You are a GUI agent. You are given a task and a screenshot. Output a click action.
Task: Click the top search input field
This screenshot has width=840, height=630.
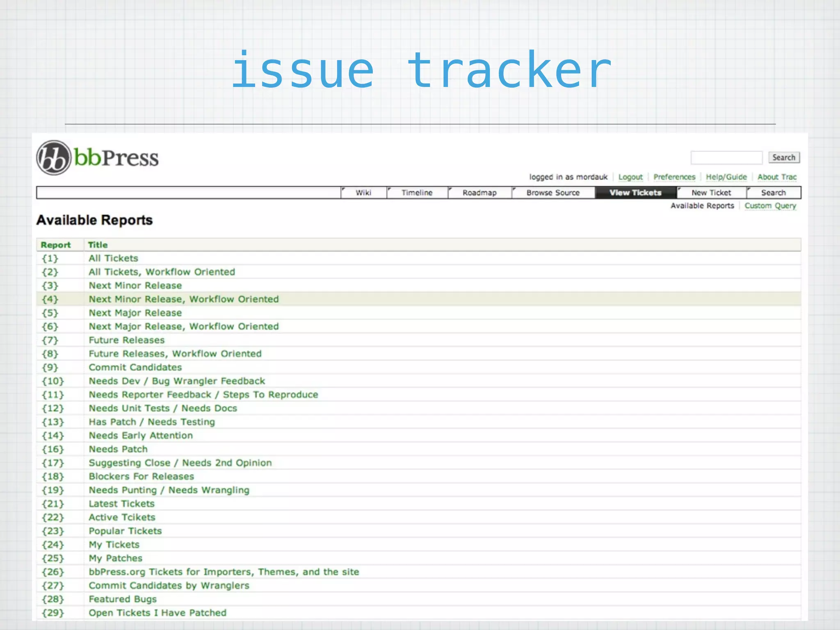726,157
